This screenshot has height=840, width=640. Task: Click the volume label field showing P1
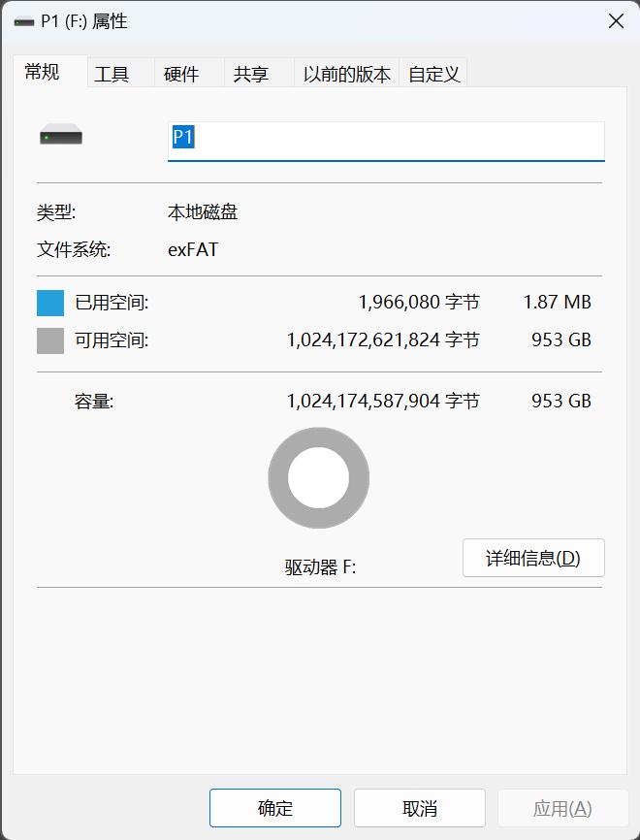tap(385, 140)
